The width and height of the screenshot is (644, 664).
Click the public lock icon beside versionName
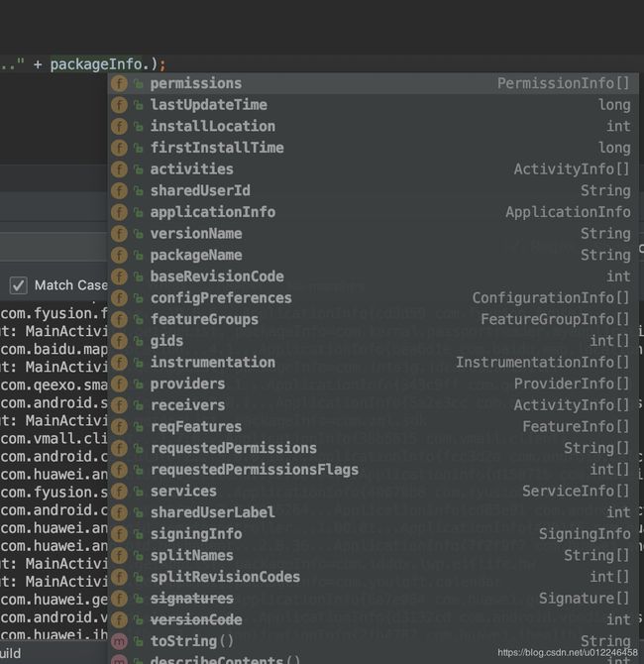tap(138, 234)
